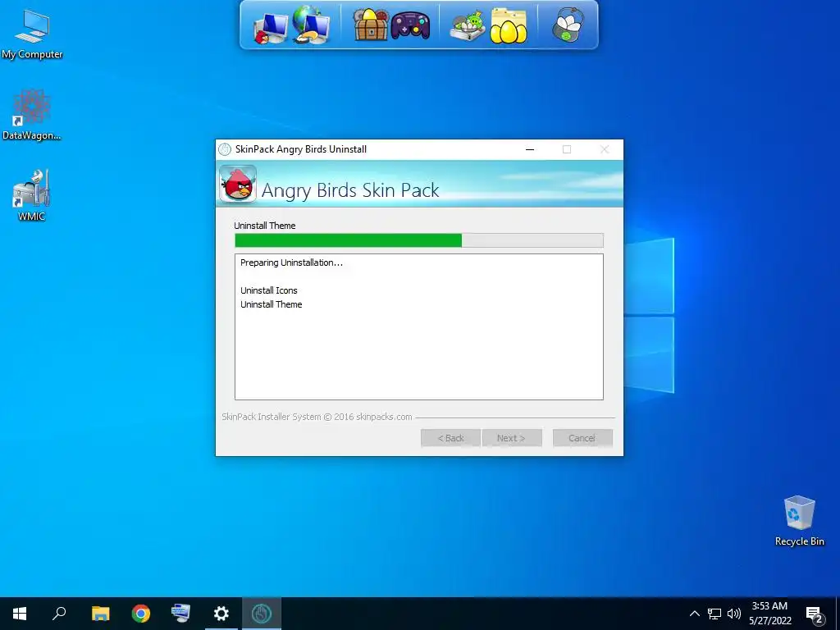Open the green pig drive dock icon
The image size is (840, 630).
468,27
